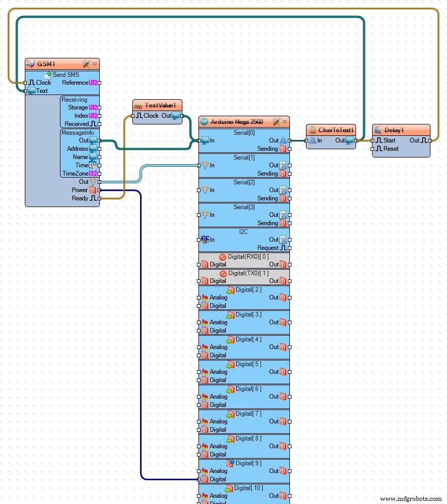Image resolution: width=447 pixels, height=504 pixels.
Task: Click the Serial[1] channel label
Action: pyautogui.click(x=244, y=157)
